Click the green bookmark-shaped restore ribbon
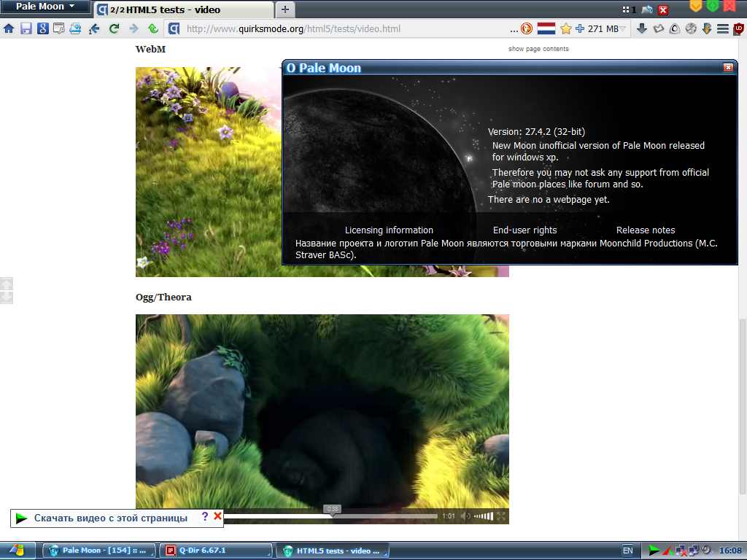 [713, 6]
